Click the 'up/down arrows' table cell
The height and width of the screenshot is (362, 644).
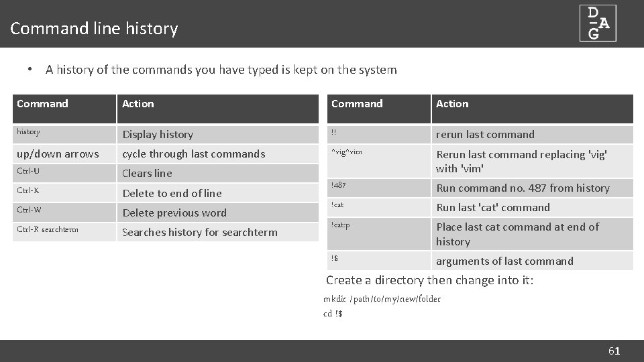58,154
